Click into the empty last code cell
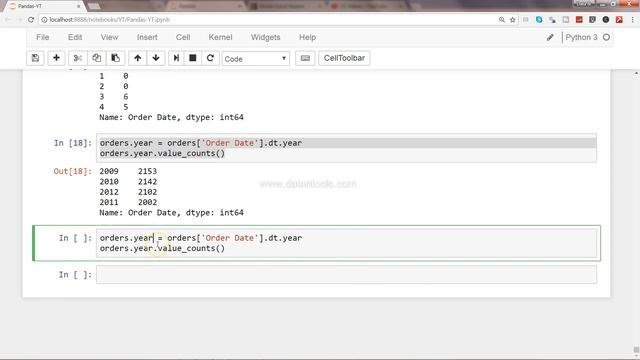This screenshot has height=360, width=640. click(x=346, y=275)
